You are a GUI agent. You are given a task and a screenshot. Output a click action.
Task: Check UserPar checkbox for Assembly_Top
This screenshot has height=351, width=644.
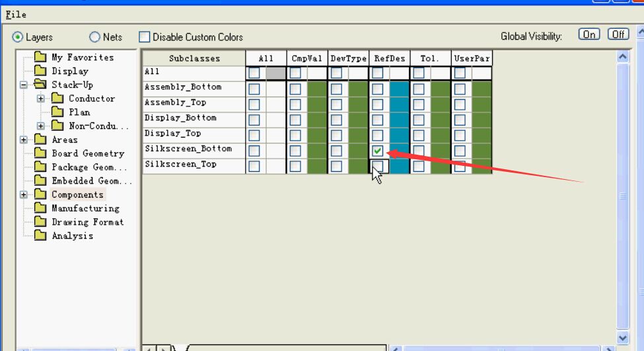460,104
